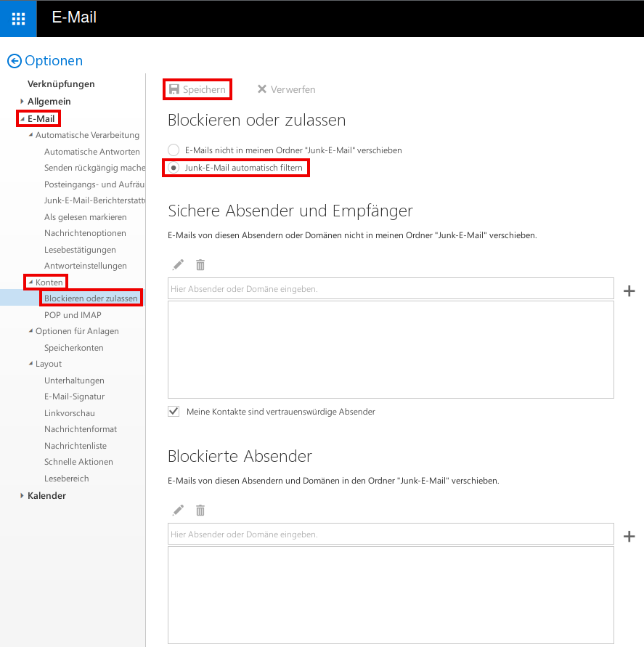Open 'POP und IMAP' settings
Image resolution: width=644 pixels, height=647 pixels.
[73, 315]
